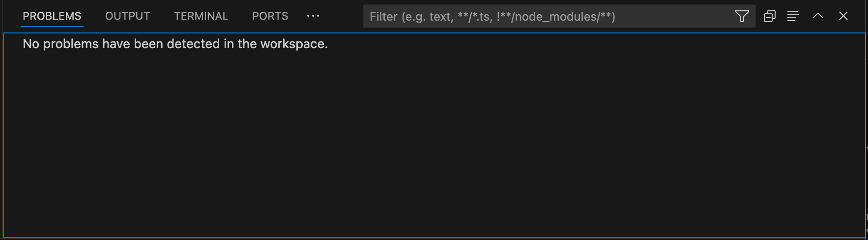The width and height of the screenshot is (868, 240).
Task: Open the filter options dropdown funnel
Action: click(x=742, y=16)
